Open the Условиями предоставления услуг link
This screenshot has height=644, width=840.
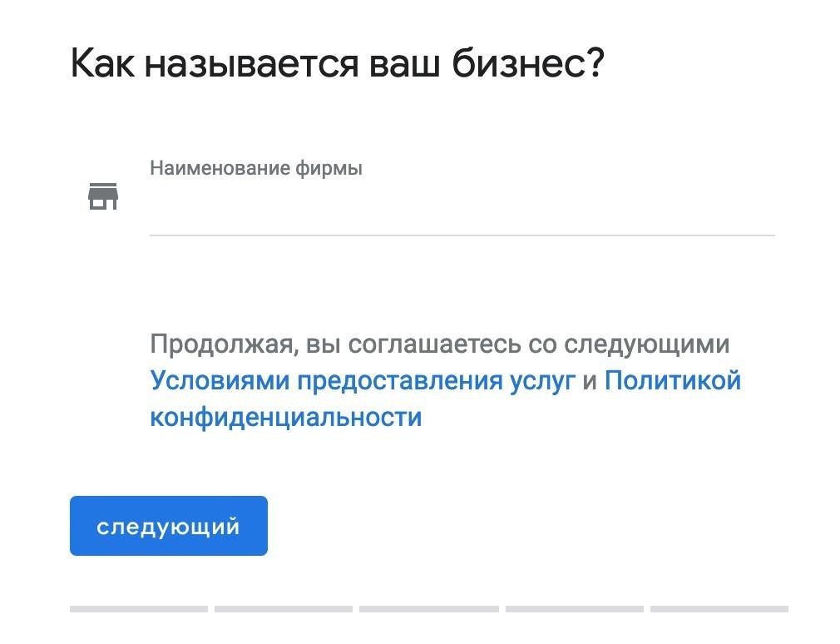[x=362, y=381]
